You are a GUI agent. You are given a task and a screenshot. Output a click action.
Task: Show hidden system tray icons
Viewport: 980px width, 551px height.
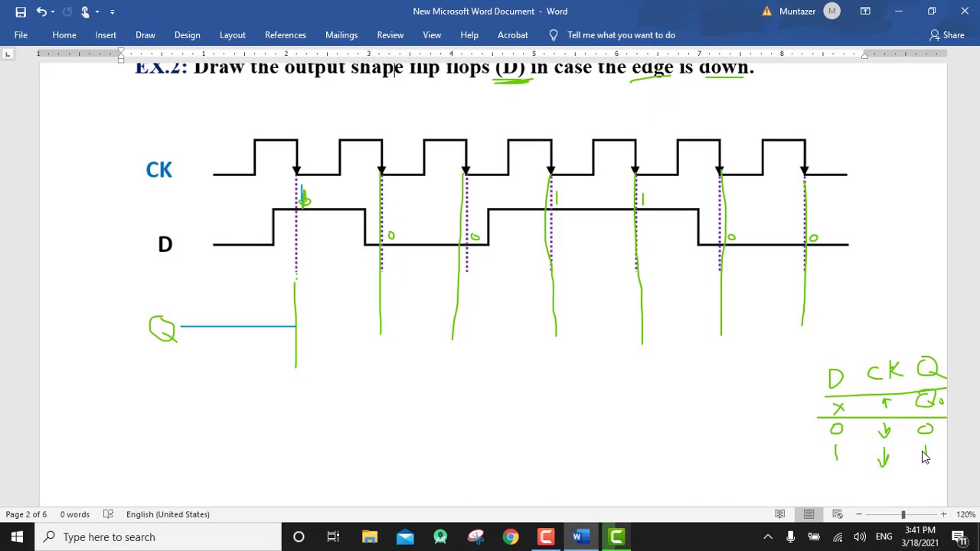768,537
